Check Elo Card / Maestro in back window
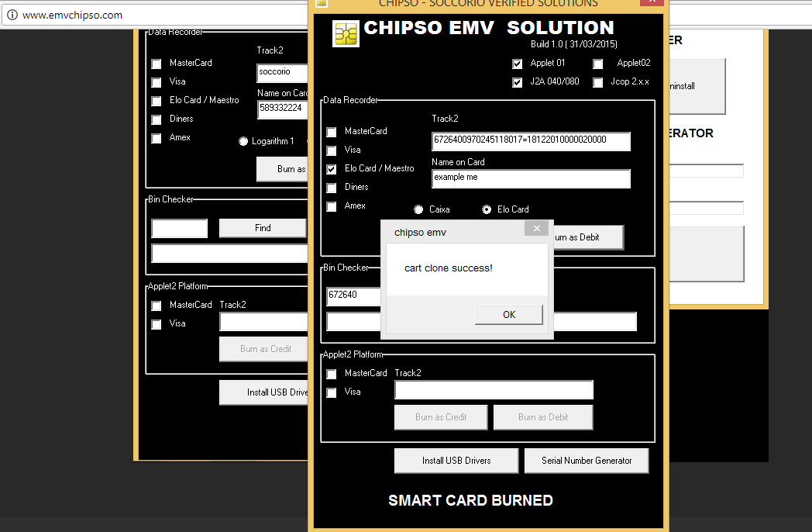Viewport: 812px width, 532px height. (x=157, y=101)
